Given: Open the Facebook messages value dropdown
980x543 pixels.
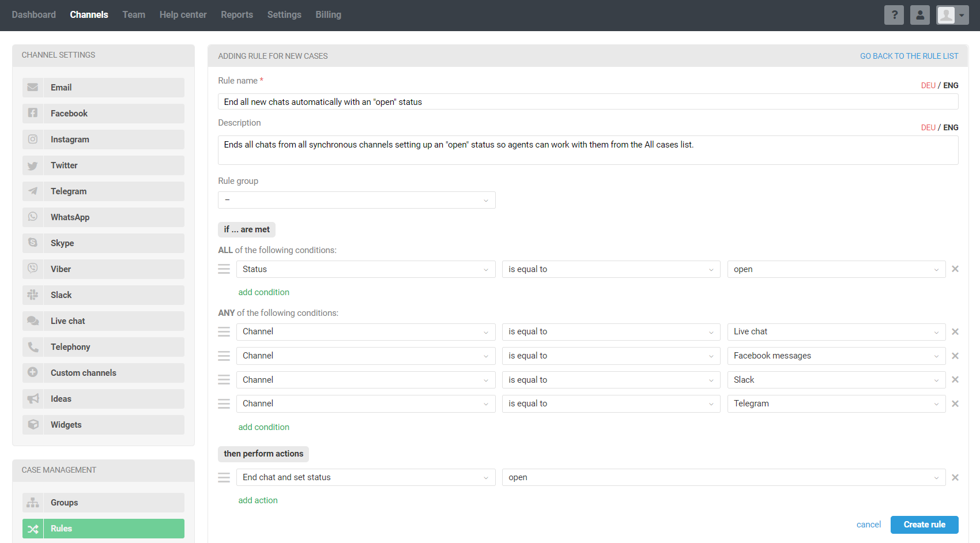Looking at the screenshot, I should coord(836,356).
